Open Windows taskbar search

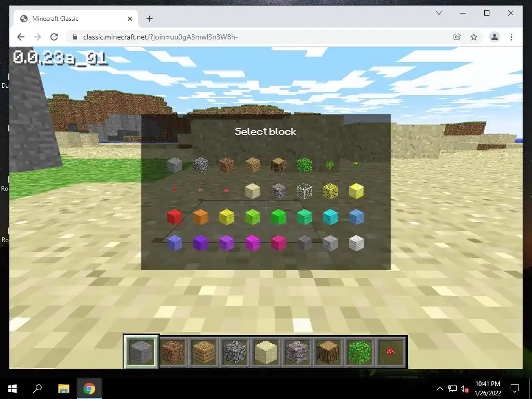[x=37, y=389]
